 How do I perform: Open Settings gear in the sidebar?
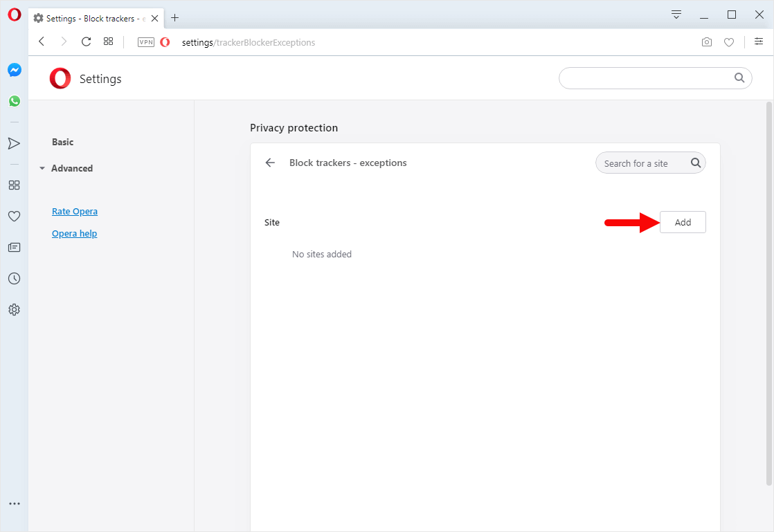pos(15,310)
